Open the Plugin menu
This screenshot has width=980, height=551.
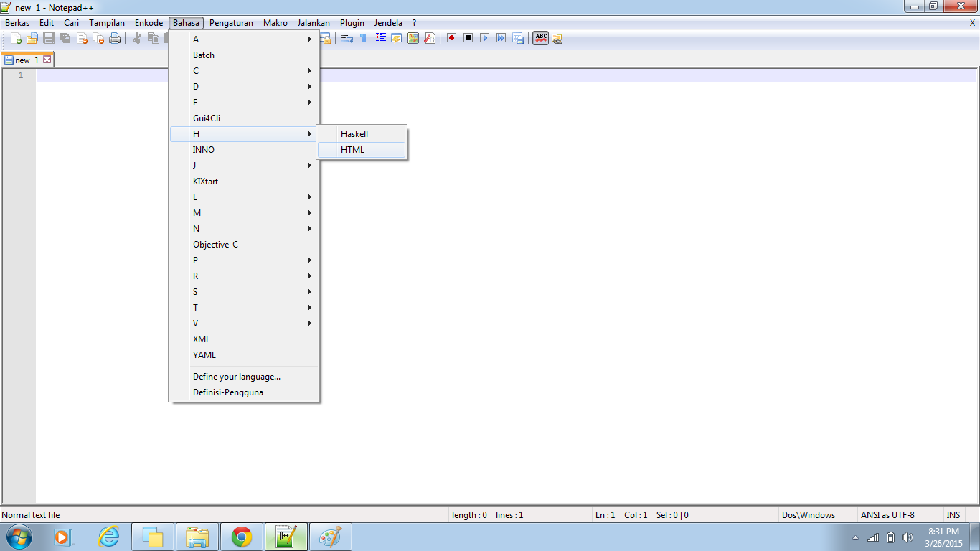[x=352, y=23]
